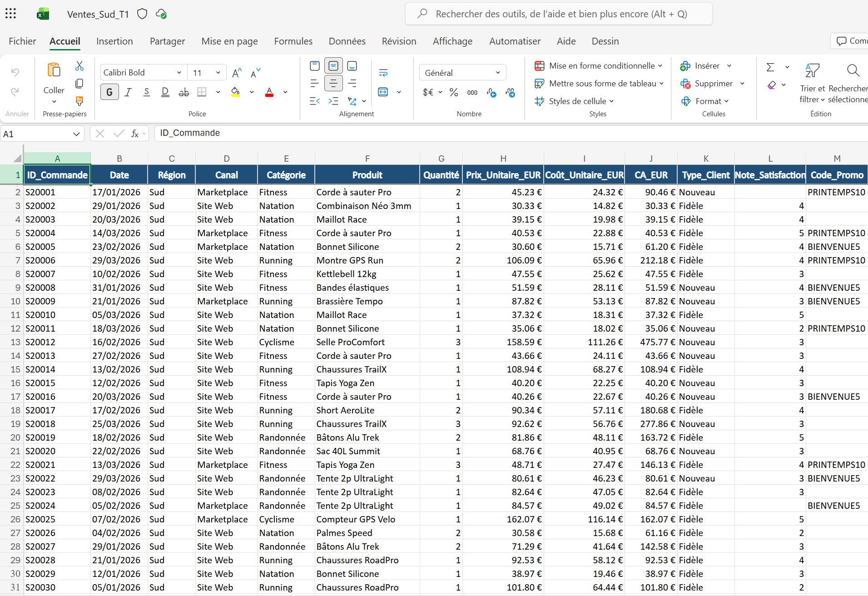Click the find and select magnifier icon
The image size is (868, 596).
[853, 70]
